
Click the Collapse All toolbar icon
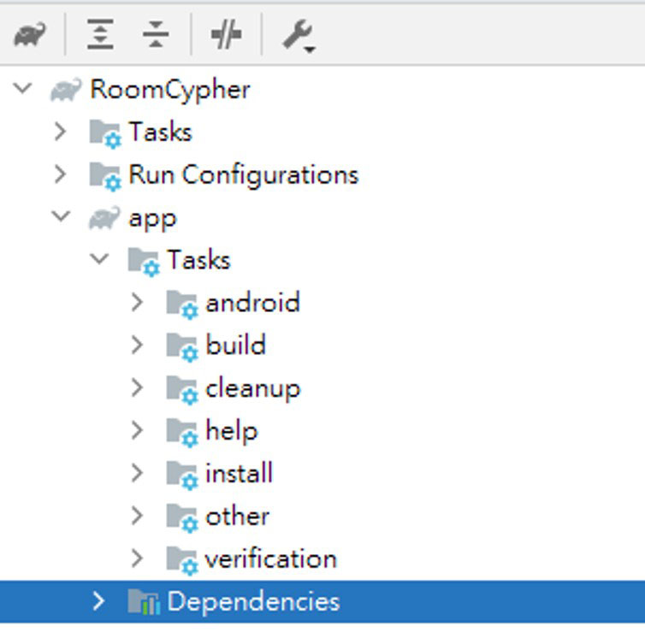click(x=156, y=35)
